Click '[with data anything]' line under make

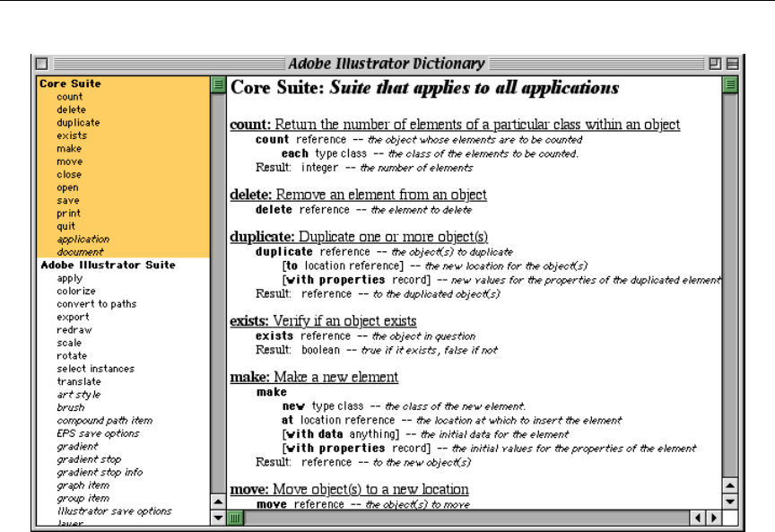click(425, 434)
